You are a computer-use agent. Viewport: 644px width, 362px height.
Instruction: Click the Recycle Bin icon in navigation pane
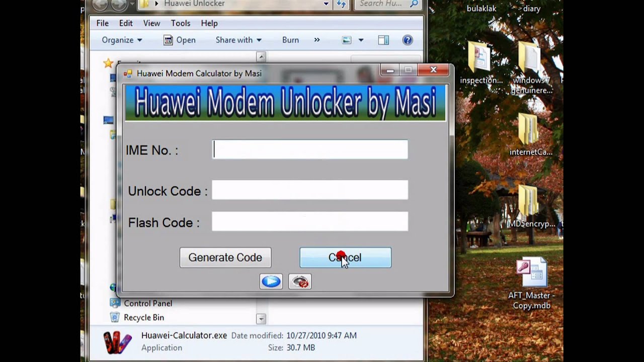[115, 317]
